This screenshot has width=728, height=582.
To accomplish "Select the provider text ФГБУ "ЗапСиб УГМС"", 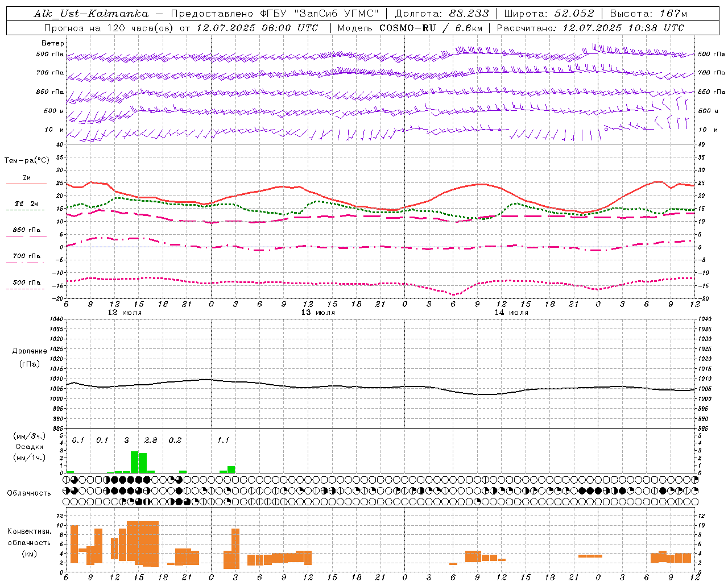I will tap(320, 14).
